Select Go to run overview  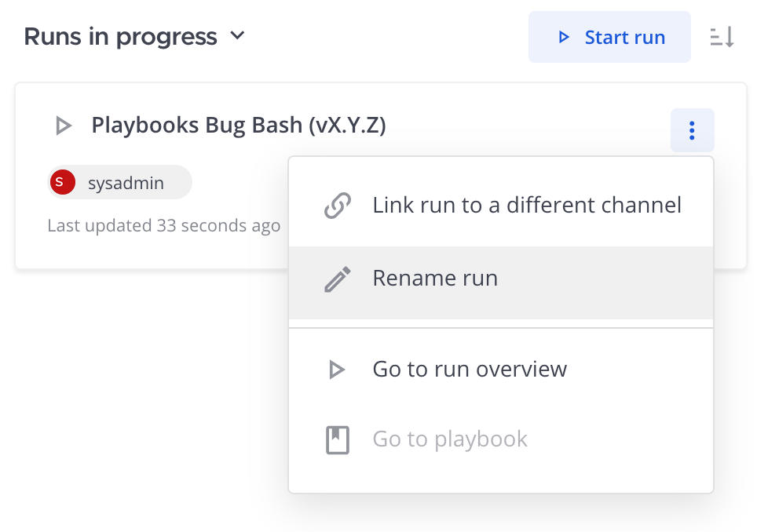pos(470,369)
